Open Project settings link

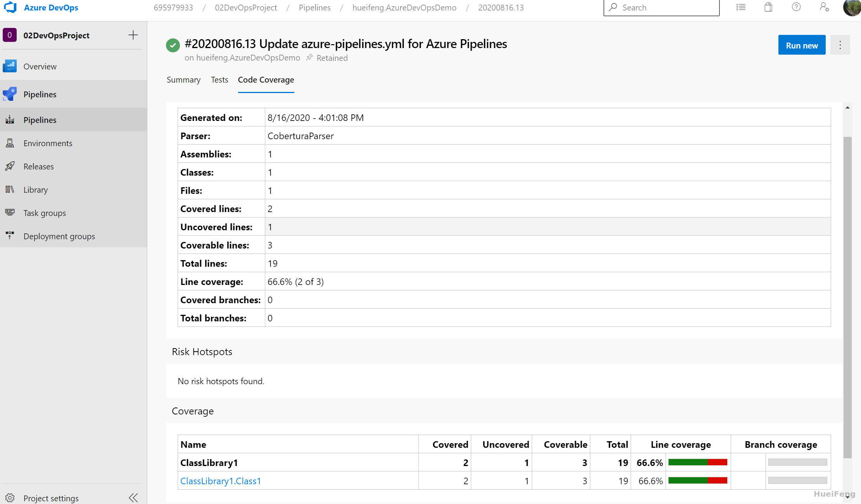pos(51,498)
